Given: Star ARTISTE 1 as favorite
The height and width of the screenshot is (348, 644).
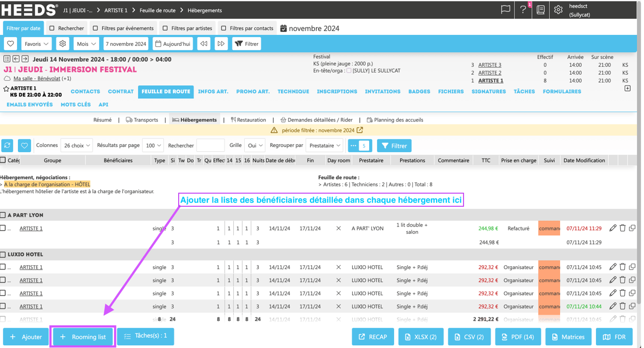Looking at the screenshot, I should click(x=6, y=89).
